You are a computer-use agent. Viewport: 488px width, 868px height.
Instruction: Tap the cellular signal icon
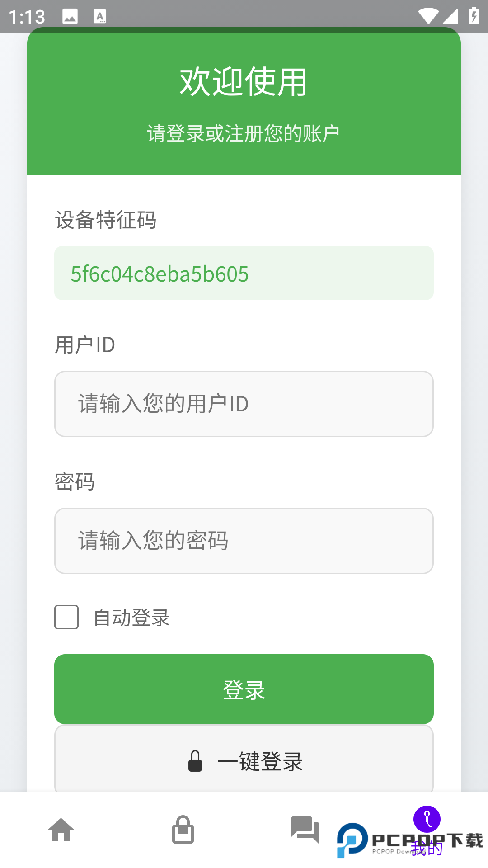click(450, 16)
